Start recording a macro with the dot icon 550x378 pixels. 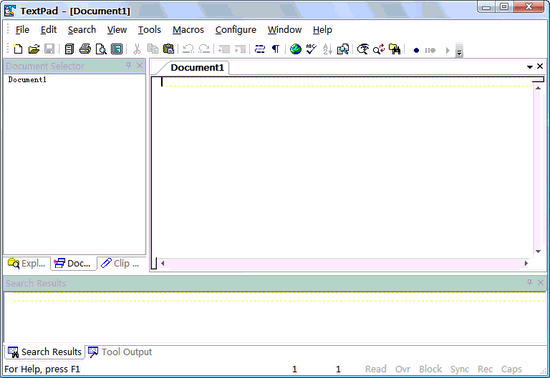click(x=416, y=50)
